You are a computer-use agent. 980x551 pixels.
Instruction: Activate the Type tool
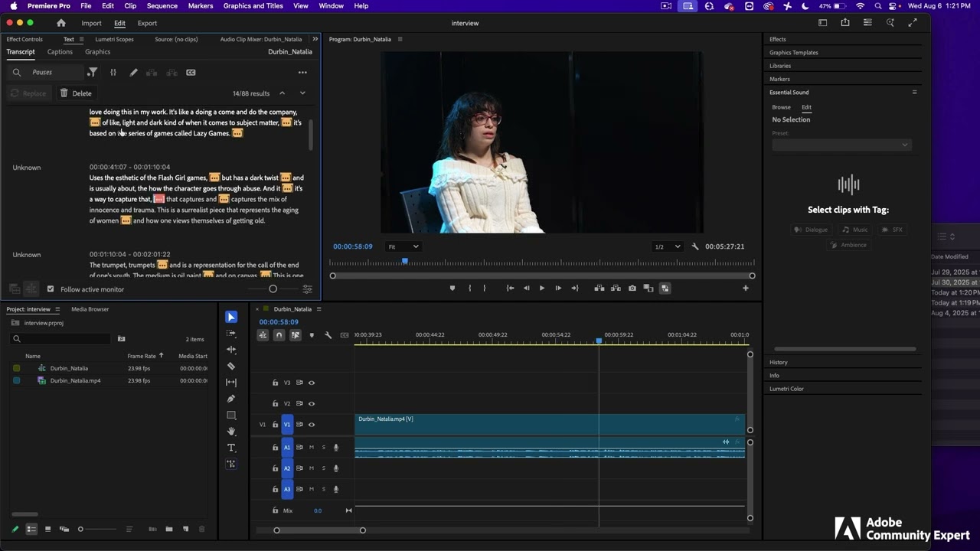point(231,448)
